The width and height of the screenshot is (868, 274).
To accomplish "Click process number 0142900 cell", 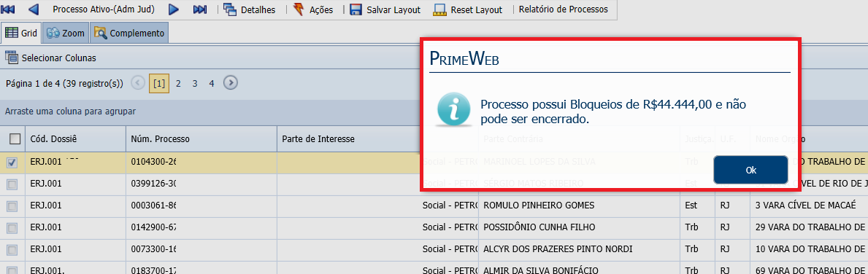I will (x=201, y=227).
